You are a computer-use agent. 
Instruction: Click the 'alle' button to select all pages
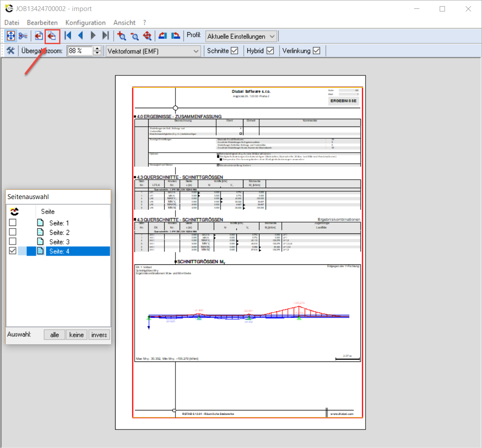coord(54,335)
